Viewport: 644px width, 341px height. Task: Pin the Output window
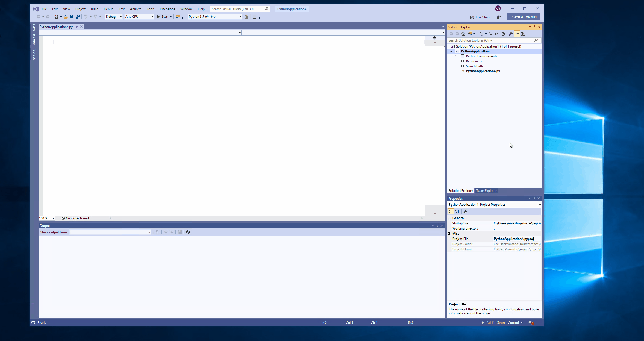tap(437, 225)
